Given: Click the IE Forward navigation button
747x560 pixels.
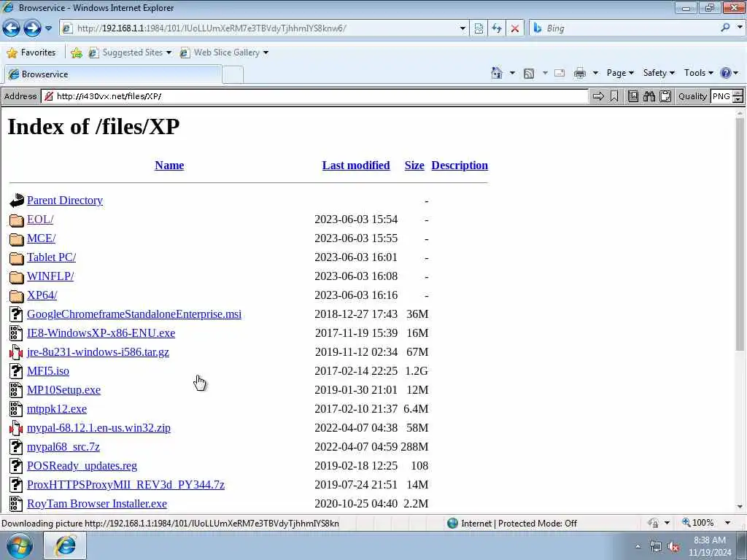Looking at the screenshot, I should pyautogui.click(x=32, y=28).
